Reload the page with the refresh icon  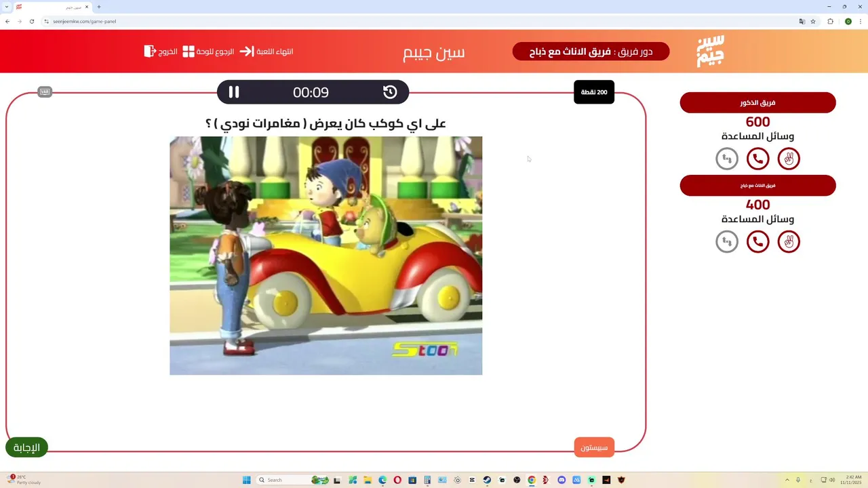coord(31,21)
